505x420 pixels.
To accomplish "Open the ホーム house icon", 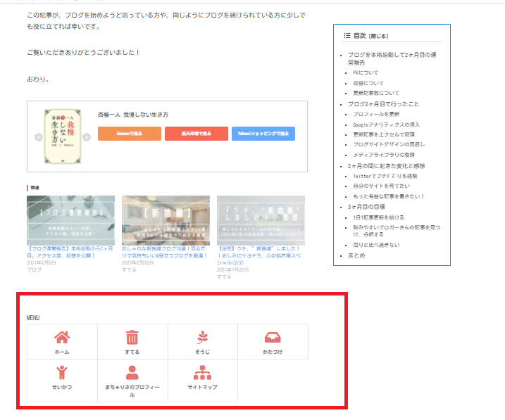I will point(62,337).
